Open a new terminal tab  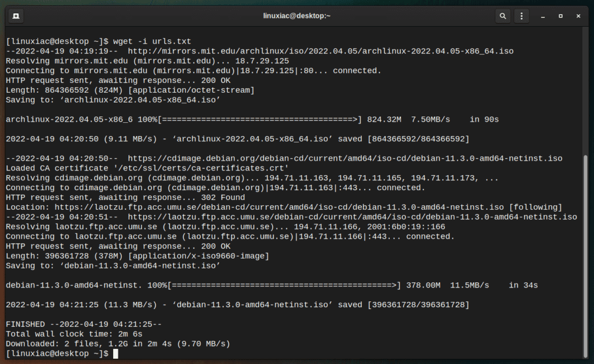(16, 16)
